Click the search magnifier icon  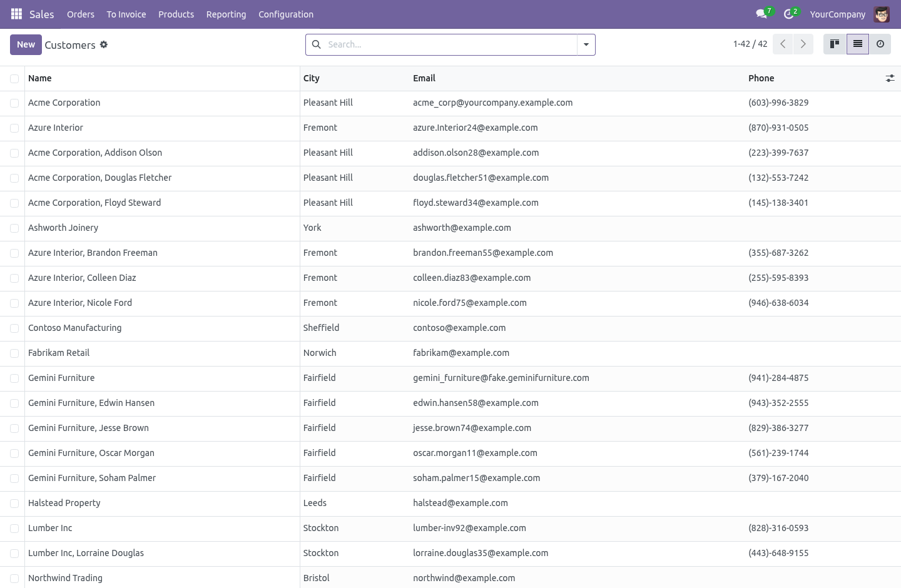pos(317,44)
